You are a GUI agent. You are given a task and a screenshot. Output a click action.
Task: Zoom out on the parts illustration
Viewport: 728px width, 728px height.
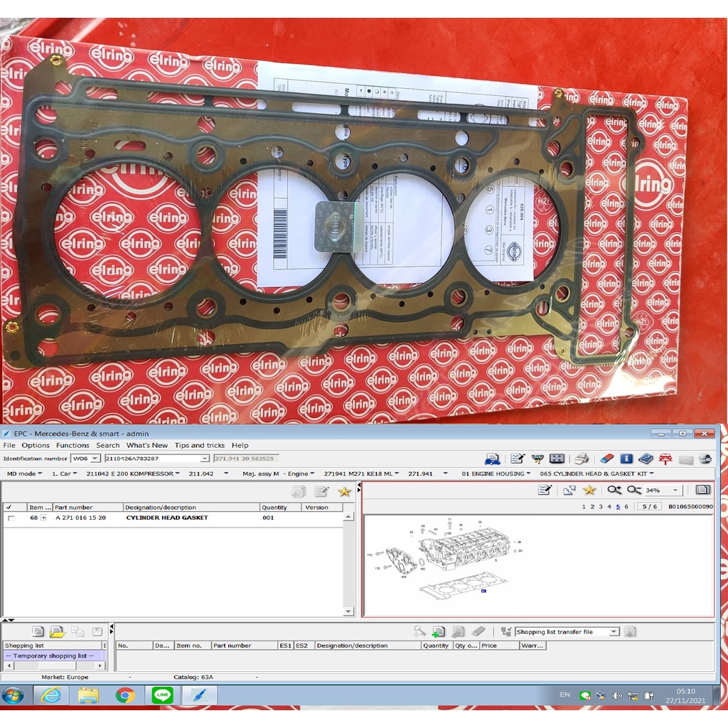pyautogui.click(x=633, y=490)
